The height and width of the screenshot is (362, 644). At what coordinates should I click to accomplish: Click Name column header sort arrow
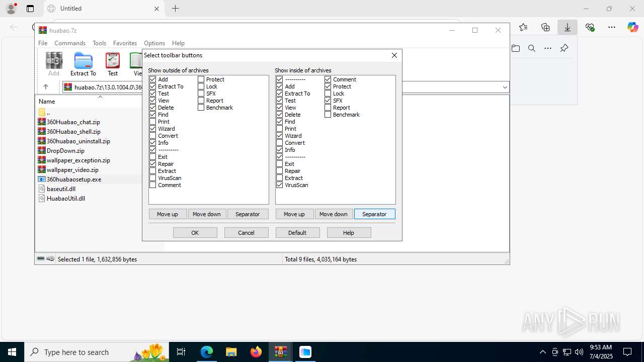click(100, 97)
